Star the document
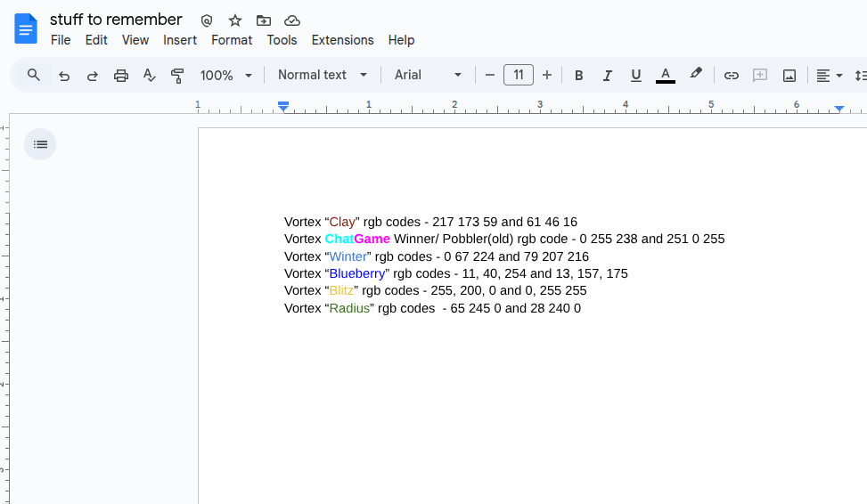The height and width of the screenshot is (504, 867). [x=235, y=21]
